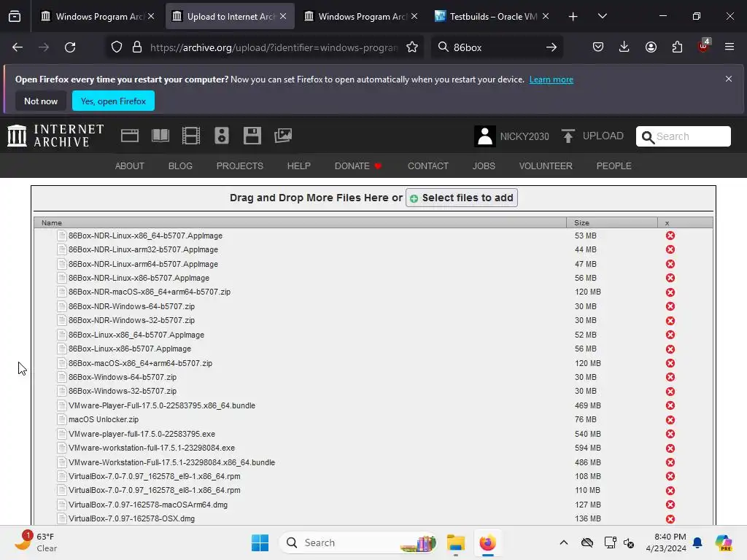
Task: Open the Images icon in Archive nav
Action: point(283,136)
